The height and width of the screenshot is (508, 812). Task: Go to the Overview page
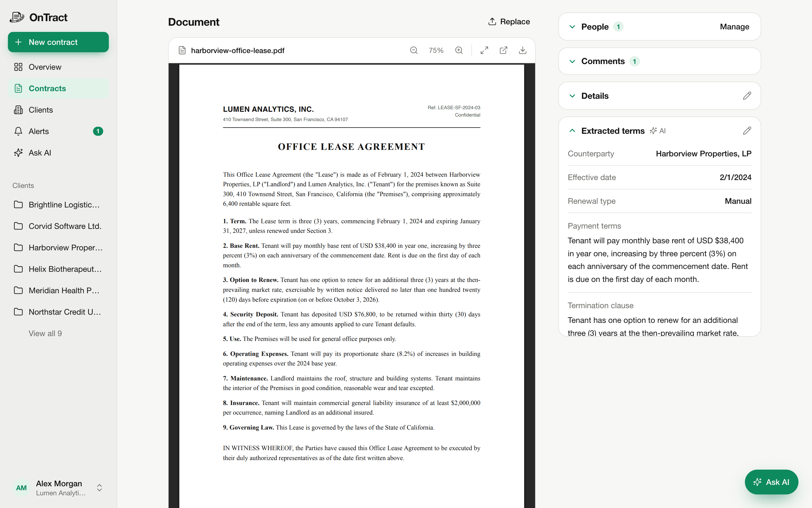tap(58, 67)
